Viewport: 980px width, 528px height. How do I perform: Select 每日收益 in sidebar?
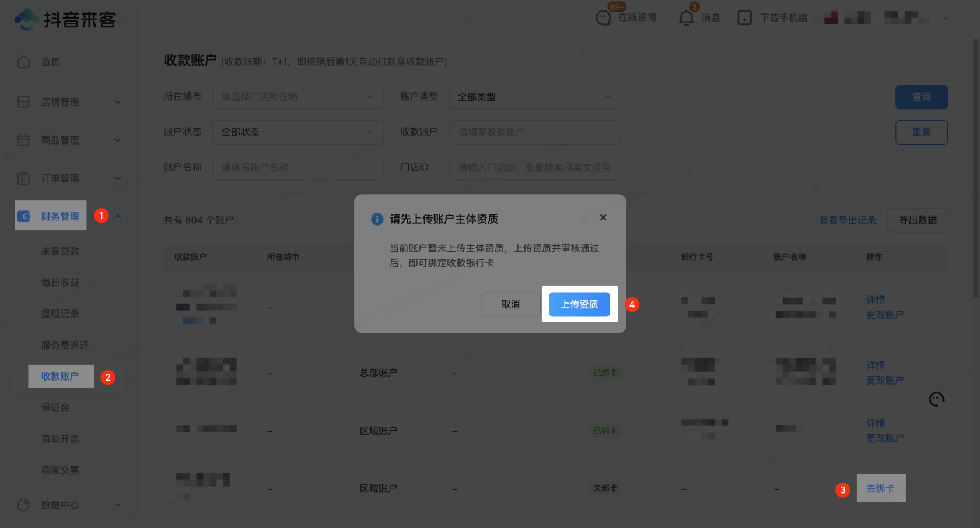[x=60, y=282]
